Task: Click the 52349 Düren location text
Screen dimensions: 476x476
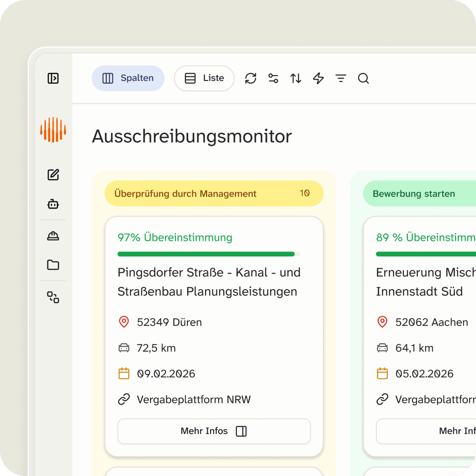Action: 170,322
